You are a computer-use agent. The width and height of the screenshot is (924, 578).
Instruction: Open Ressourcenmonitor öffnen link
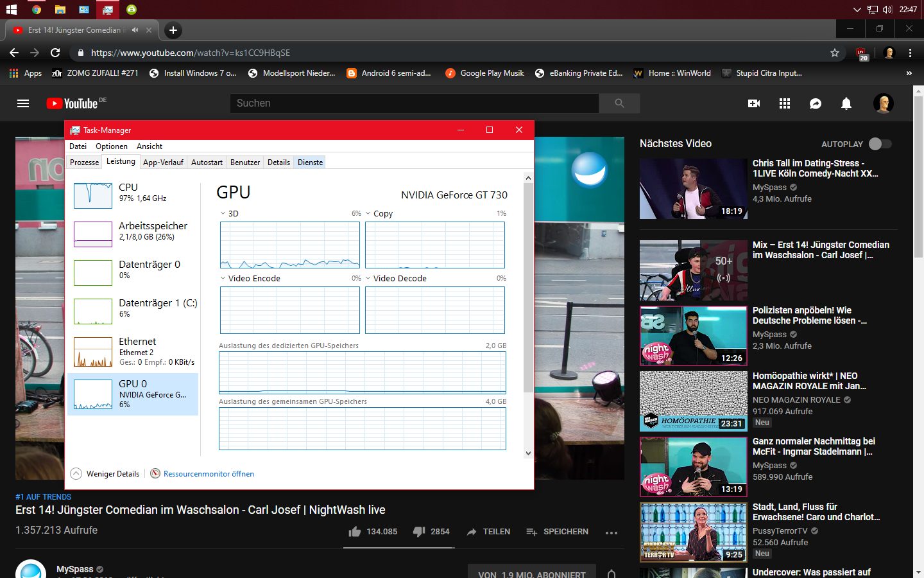coord(209,474)
